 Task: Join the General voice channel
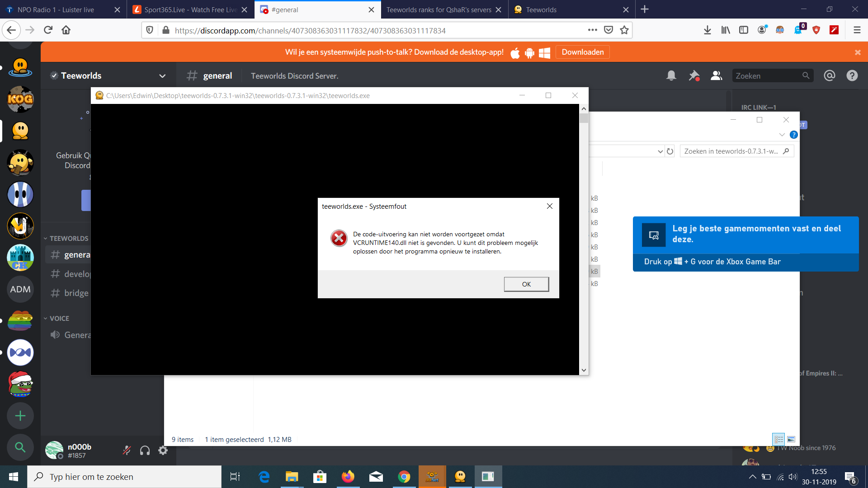[x=70, y=335]
